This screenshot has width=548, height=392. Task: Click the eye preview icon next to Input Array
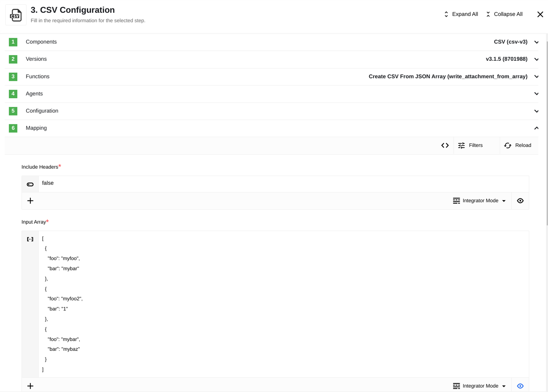coord(520,386)
